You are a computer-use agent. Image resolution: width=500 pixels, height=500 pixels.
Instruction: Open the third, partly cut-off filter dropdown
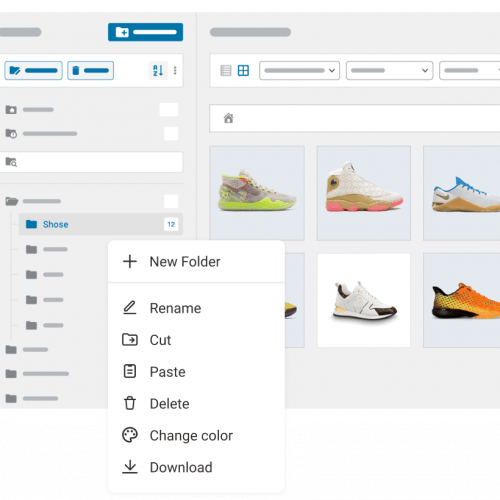coord(470,70)
